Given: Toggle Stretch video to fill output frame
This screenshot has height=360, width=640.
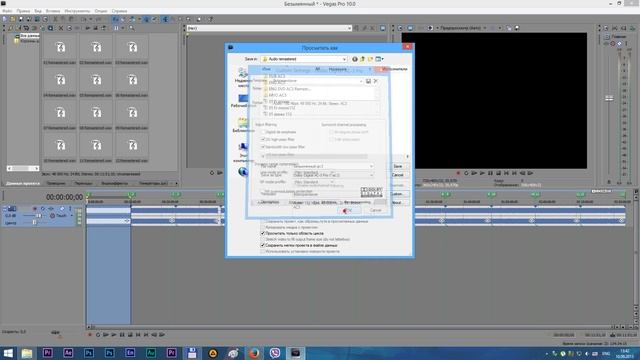Looking at the screenshot, I should point(263,240).
